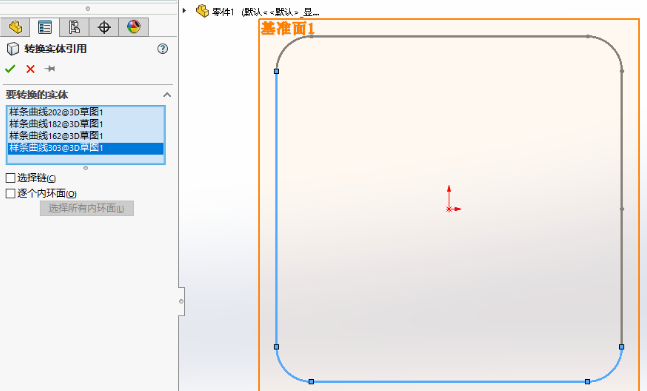The image size is (647, 391).
Task: Click the 转换实体引用 cube icon
Action: coord(13,49)
